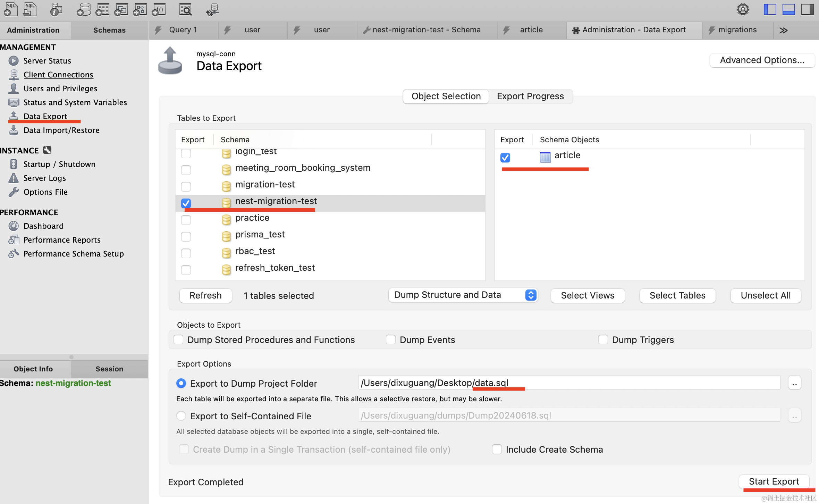819x504 pixels.
Task: Open preferences gear icon
Action: coord(743,10)
